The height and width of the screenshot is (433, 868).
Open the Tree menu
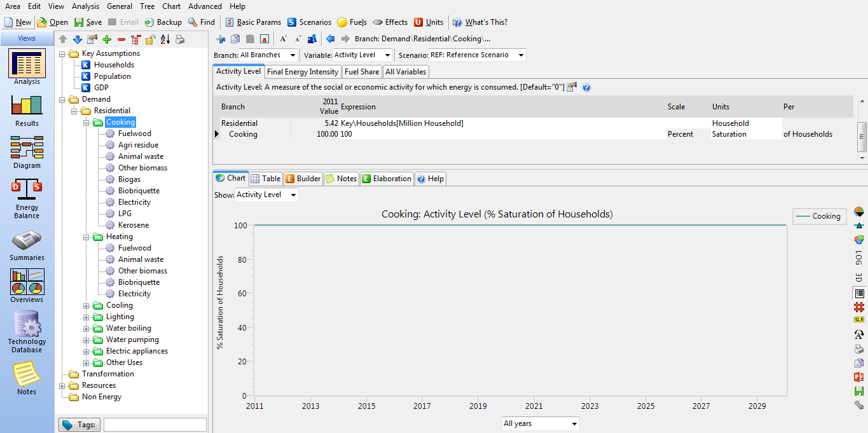tap(148, 6)
